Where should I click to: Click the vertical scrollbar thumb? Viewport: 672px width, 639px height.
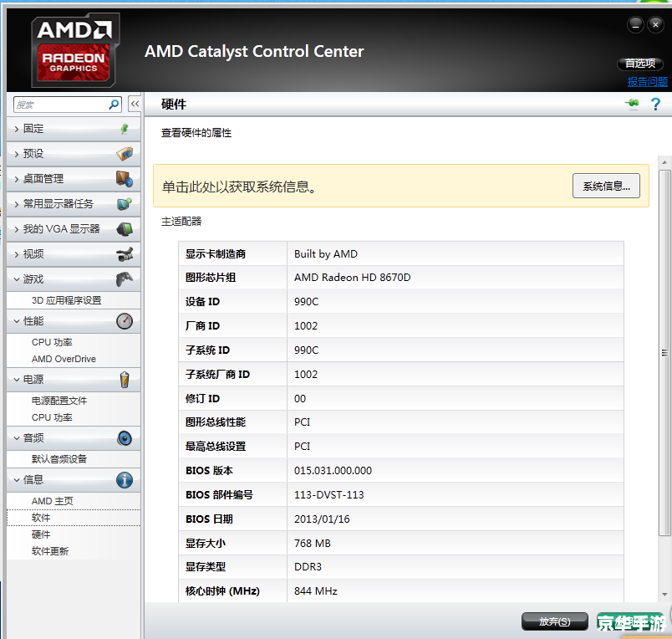[x=664, y=352]
